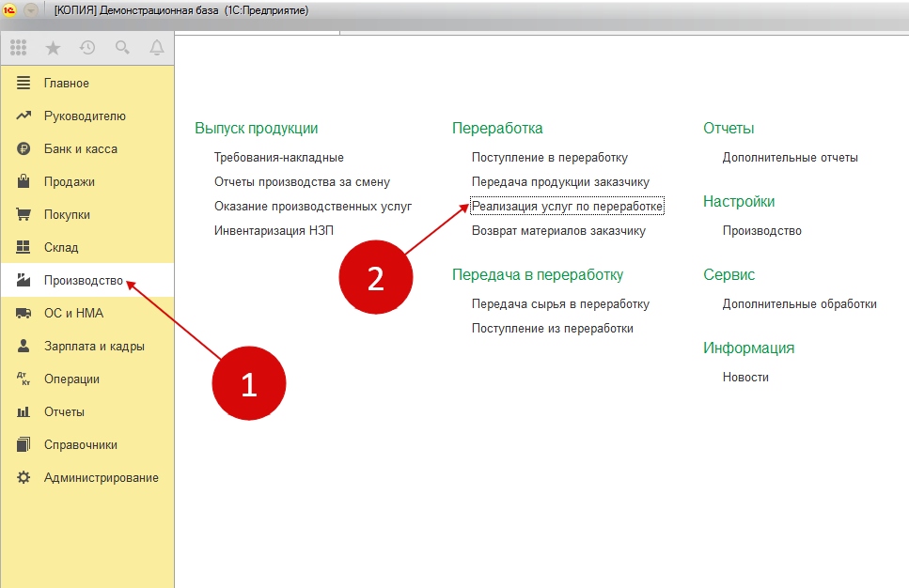Image resolution: width=909 pixels, height=588 pixels.
Task: Open the sections grid menu icon
Action: pos(18,48)
